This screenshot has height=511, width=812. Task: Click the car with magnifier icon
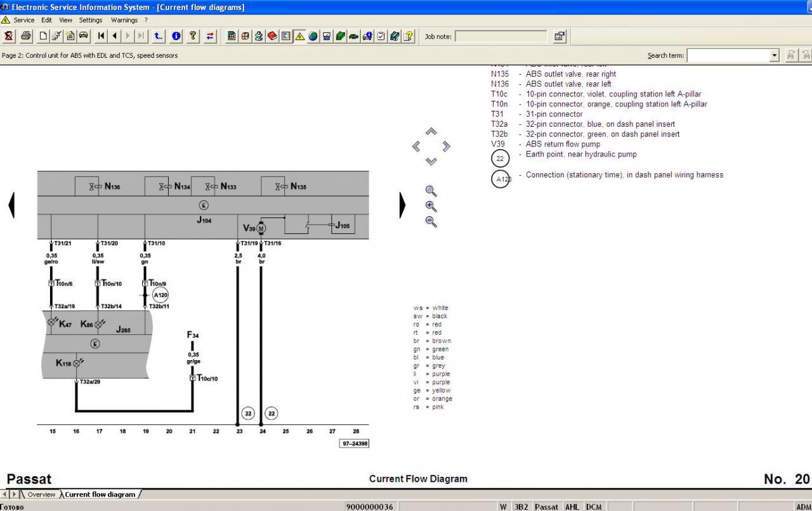(x=367, y=36)
